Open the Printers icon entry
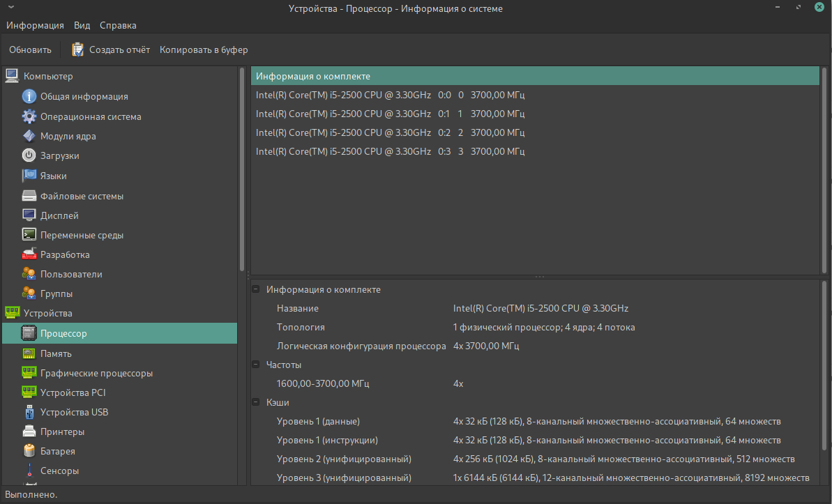Viewport: 832px width, 504px height. coord(29,432)
